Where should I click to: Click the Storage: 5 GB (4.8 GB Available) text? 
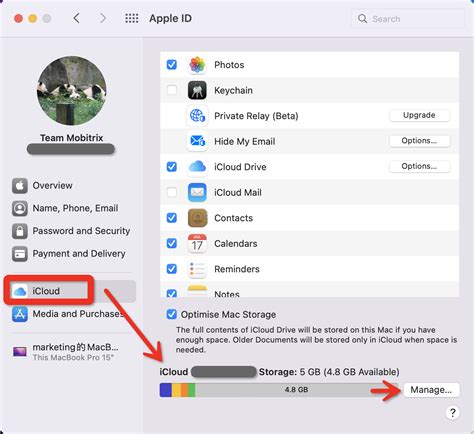point(329,372)
